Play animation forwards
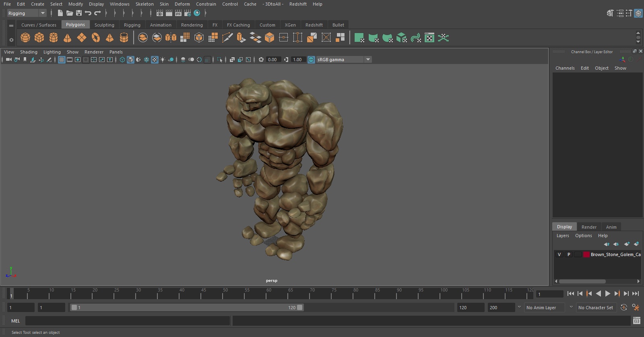Screen dimensions: 644x337 click(x=607, y=294)
